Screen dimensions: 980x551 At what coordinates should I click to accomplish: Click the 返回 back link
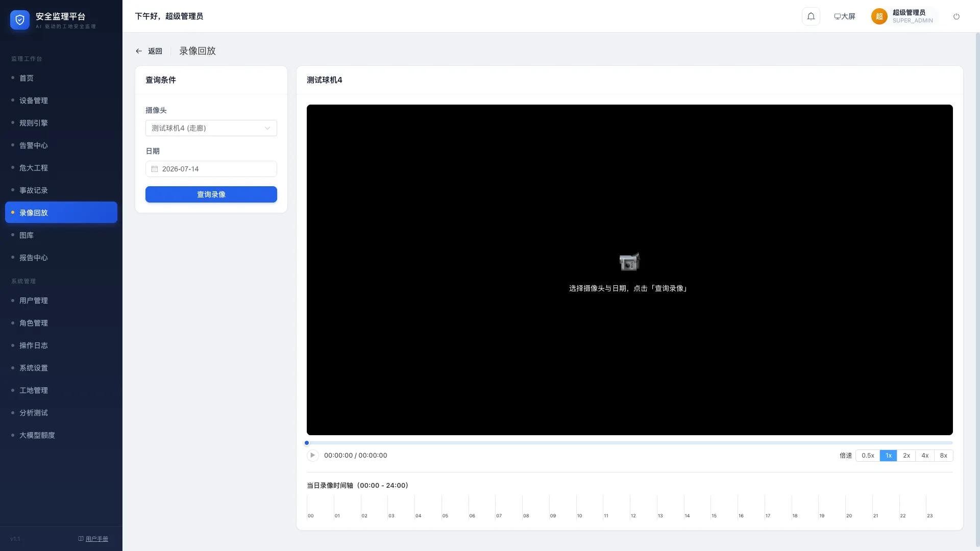155,51
